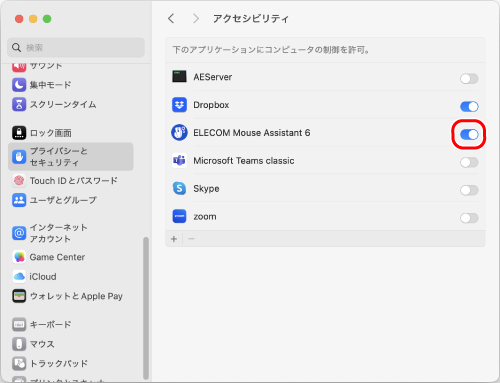Click the AEServer row label

(x=213, y=77)
